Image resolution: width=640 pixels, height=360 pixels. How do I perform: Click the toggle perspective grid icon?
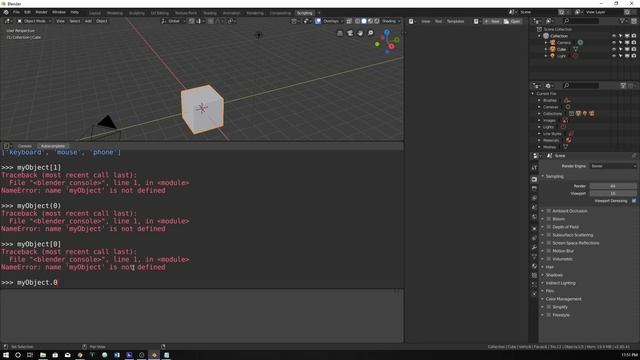[x=340, y=33]
